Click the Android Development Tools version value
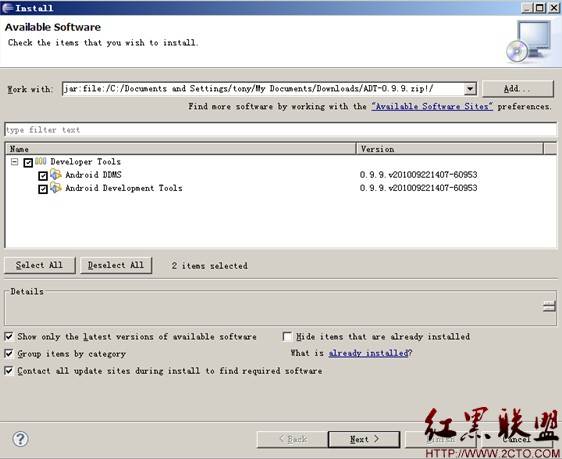 (418, 188)
